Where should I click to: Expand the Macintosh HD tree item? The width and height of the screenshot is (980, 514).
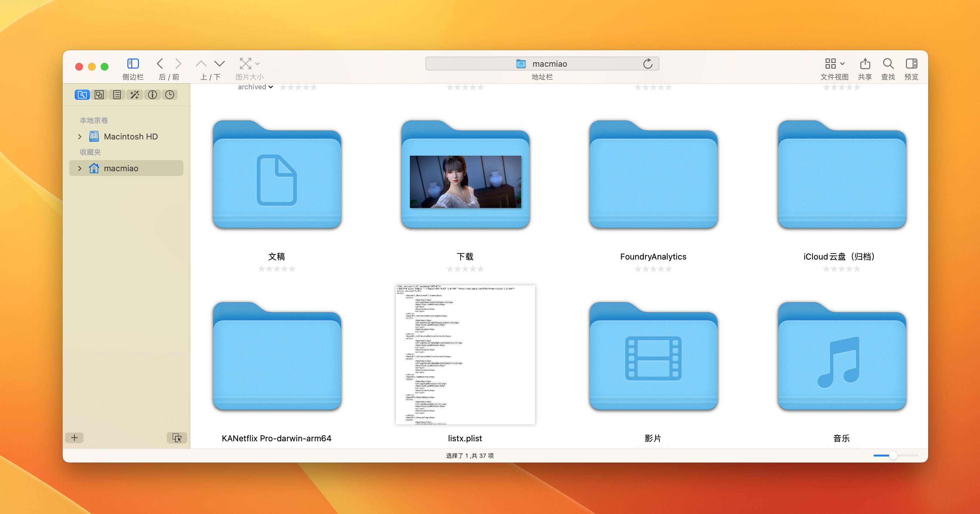pos(79,137)
